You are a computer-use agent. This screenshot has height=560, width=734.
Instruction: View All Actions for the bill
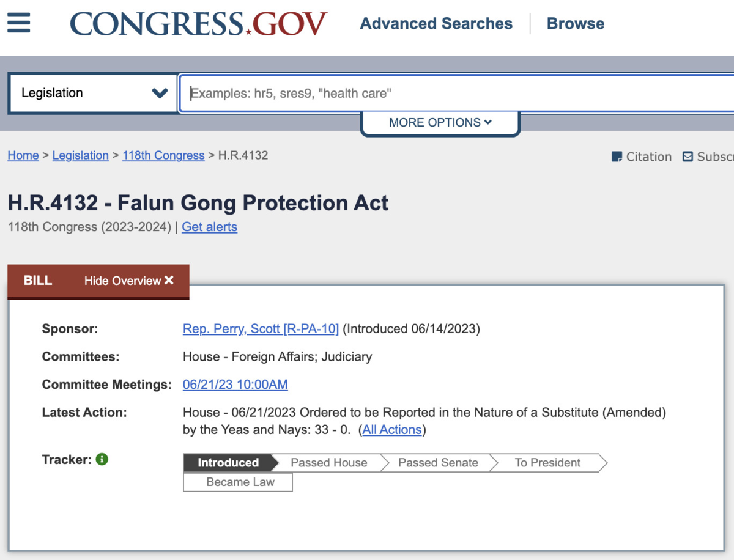point(392,430)
